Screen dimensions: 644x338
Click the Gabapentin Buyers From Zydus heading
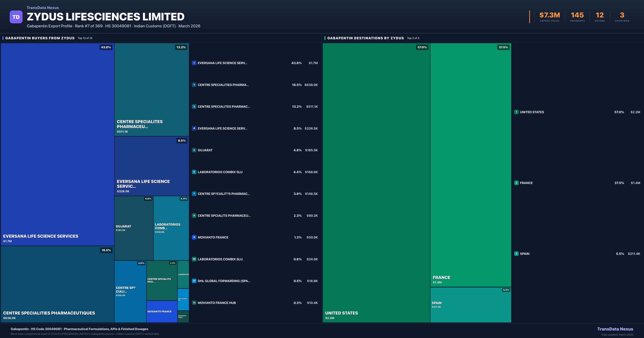point(40,38)
